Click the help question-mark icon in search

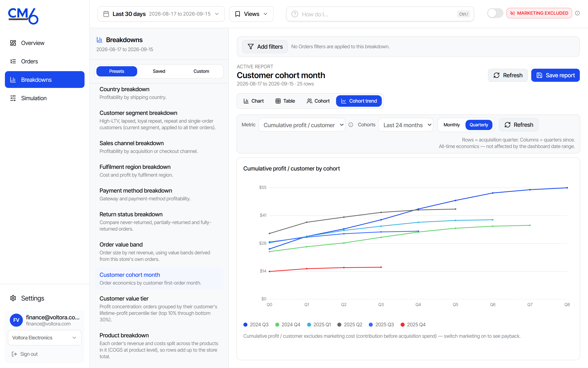click(295, 14)
